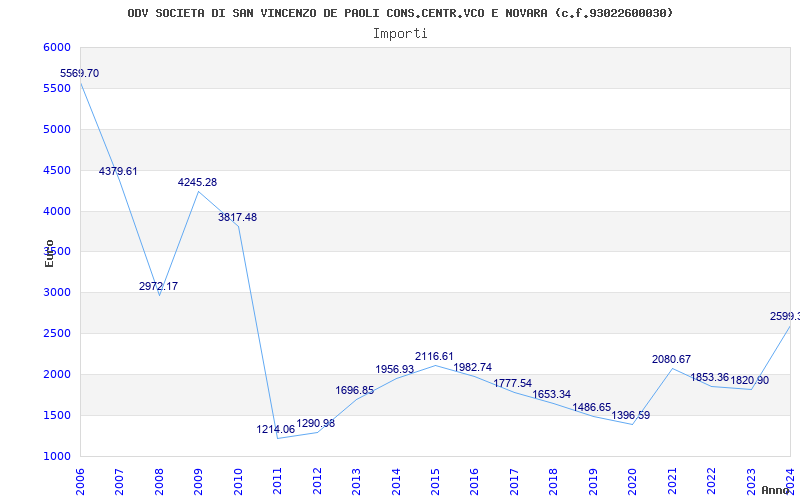
Task: Click the Importi chart subtitle
Action: pos(400,34)
